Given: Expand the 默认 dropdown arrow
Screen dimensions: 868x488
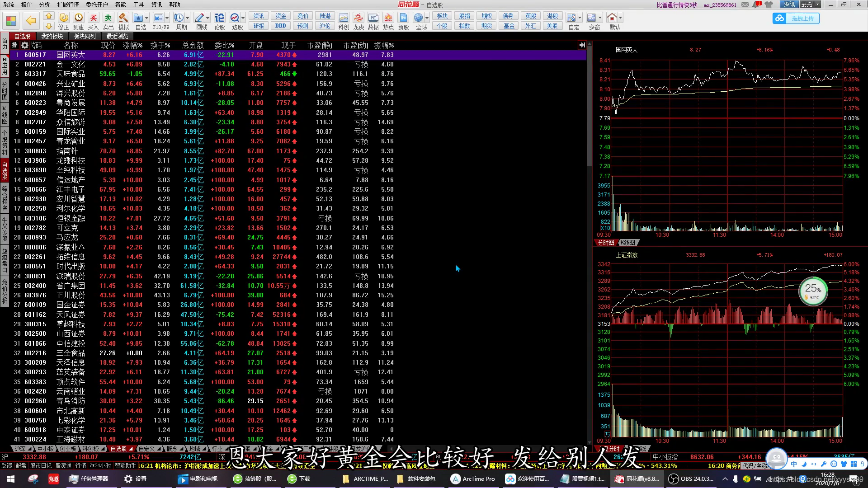Looking at the screenshot, I should tap(621, 18).
